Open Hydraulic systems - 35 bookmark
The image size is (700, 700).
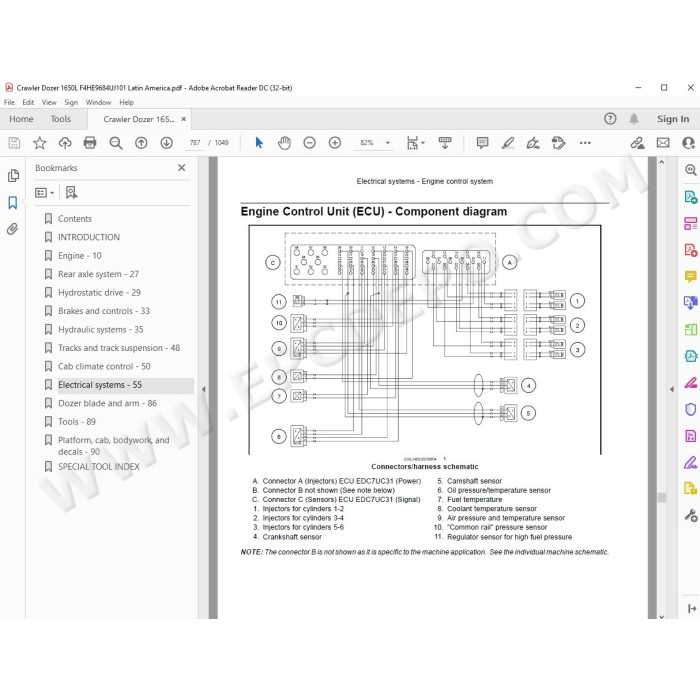(100, 329)
